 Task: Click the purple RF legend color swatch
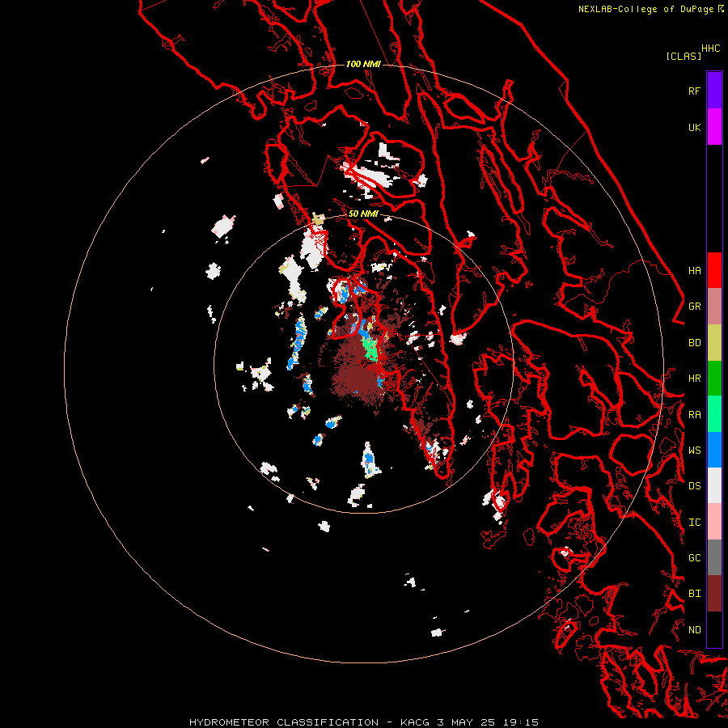pyautogui.click(x=714, y=91)
